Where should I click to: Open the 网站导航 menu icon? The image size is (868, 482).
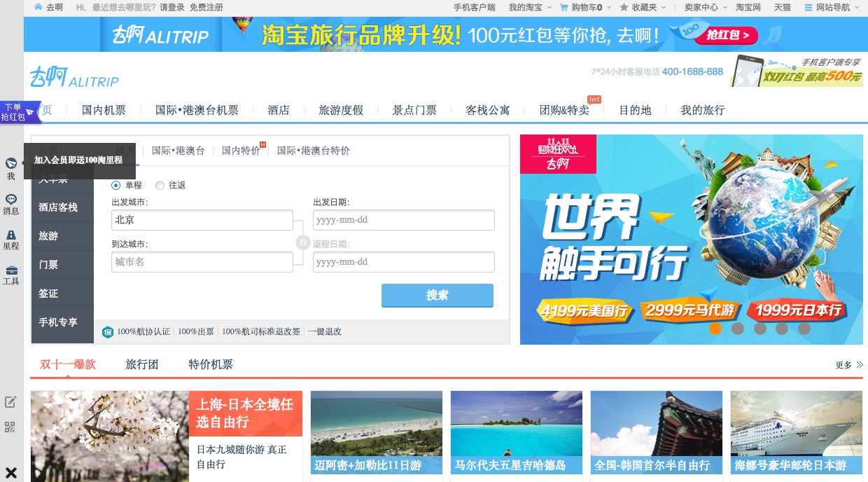coord(808,7)
